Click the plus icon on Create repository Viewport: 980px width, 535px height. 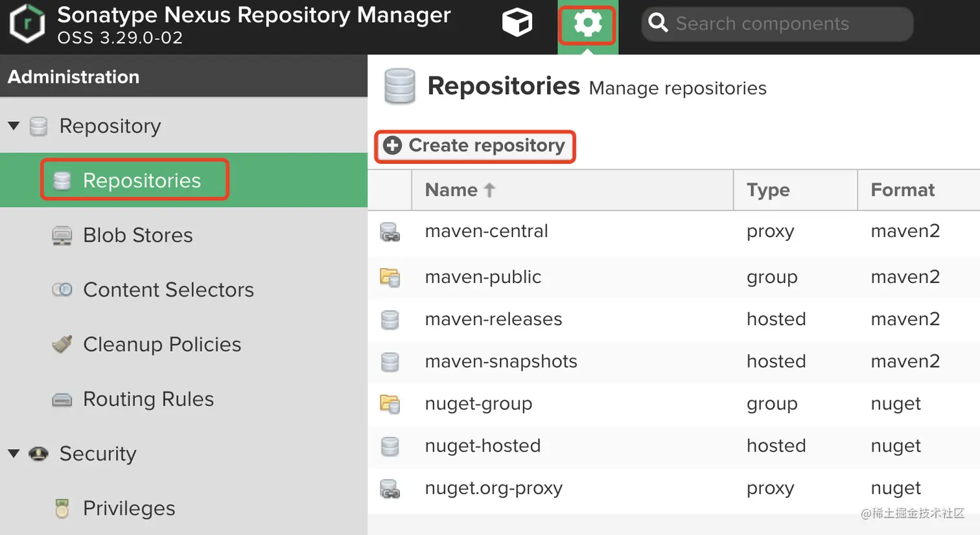[x=392, y=145]
